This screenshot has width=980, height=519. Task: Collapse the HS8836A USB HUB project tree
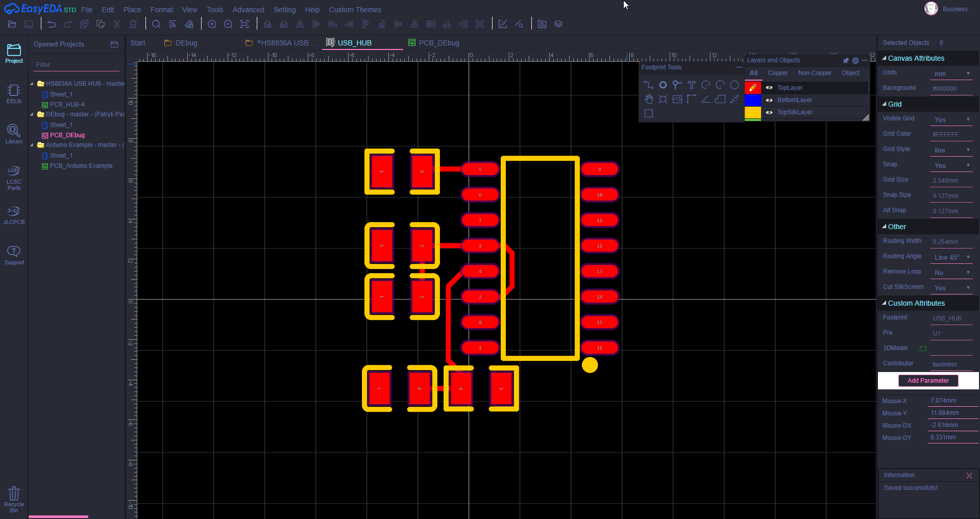point(32,84)
